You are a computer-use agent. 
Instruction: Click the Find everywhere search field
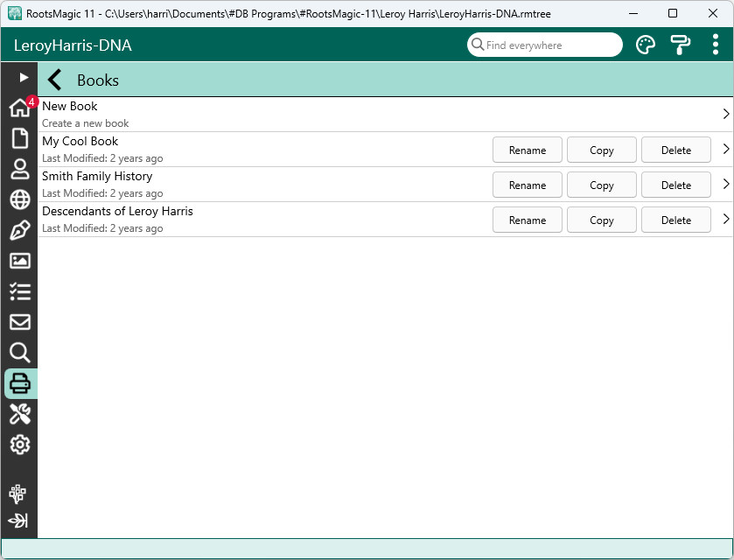tap(551, 45)
